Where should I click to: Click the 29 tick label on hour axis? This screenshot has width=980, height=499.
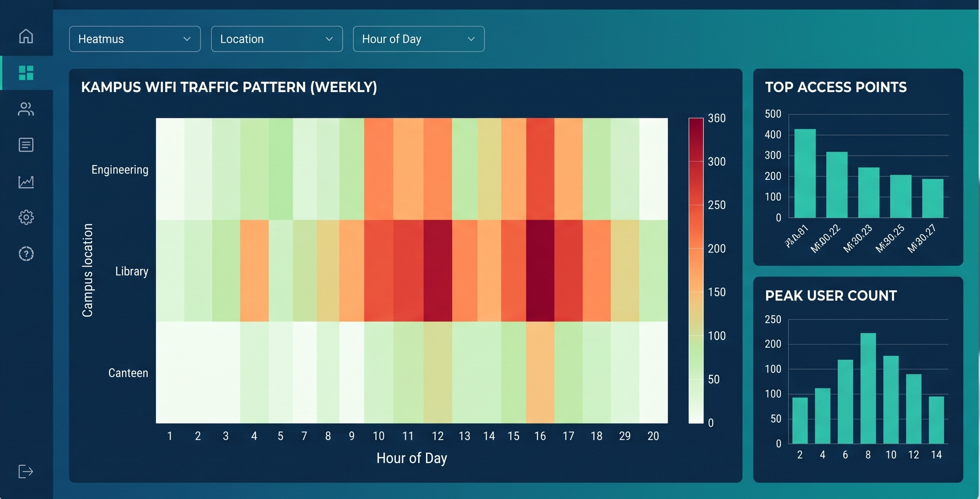(625, 436)
